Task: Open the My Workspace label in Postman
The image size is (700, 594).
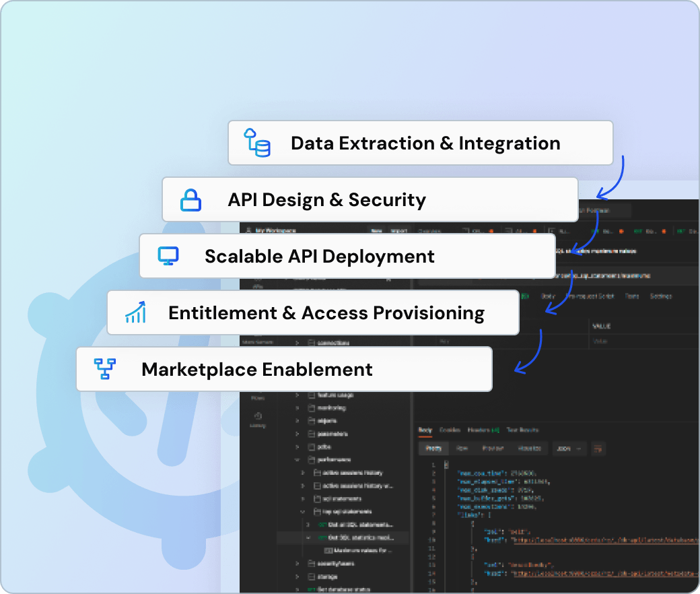Action: tap(275, 230)
